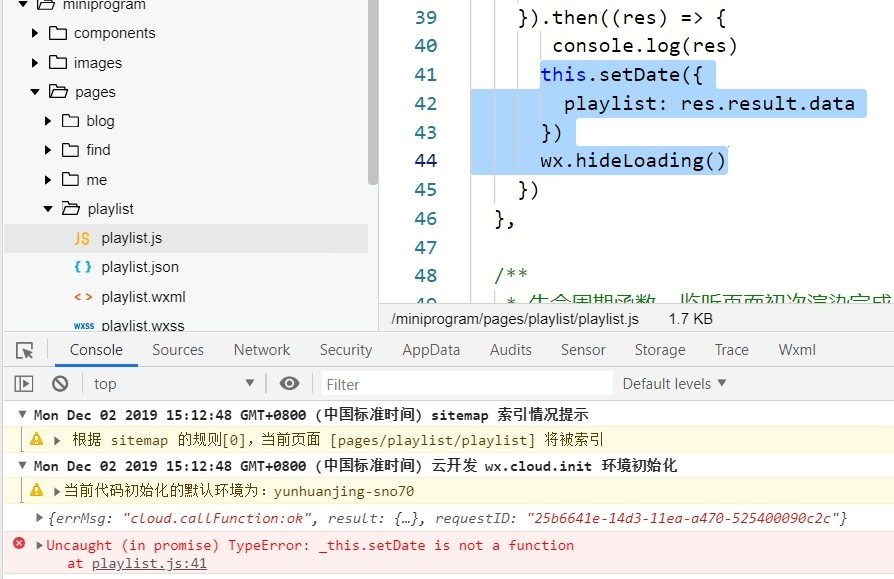Open the Wxml tab

click(x=797, y=350)
